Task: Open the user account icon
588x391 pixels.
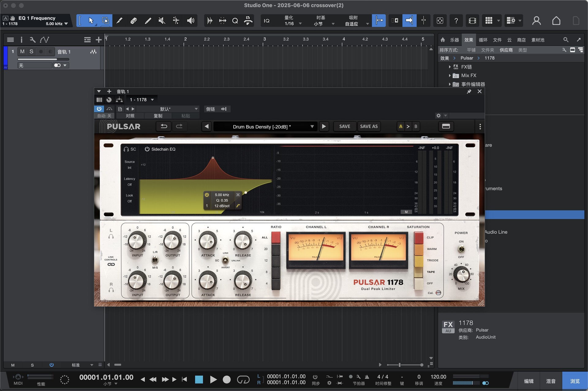Action: click(536, 20)
